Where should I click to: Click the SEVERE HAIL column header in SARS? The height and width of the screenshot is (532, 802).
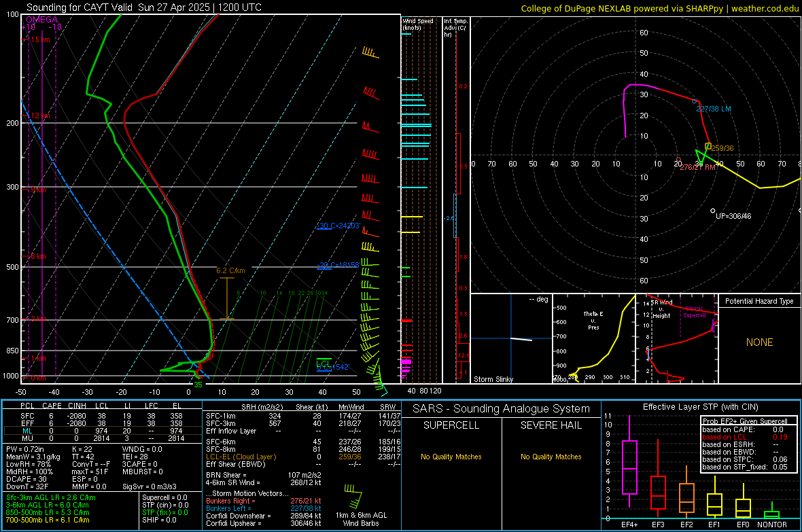[x=551, y=425]
